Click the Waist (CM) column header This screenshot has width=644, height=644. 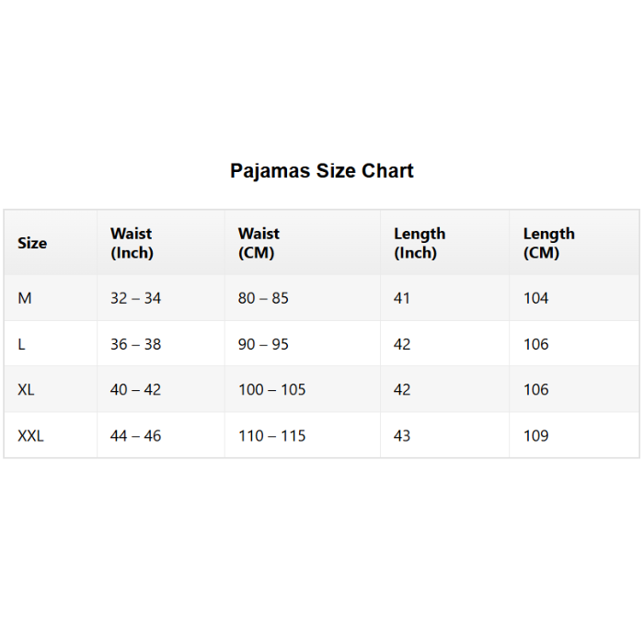coord(259,243)
